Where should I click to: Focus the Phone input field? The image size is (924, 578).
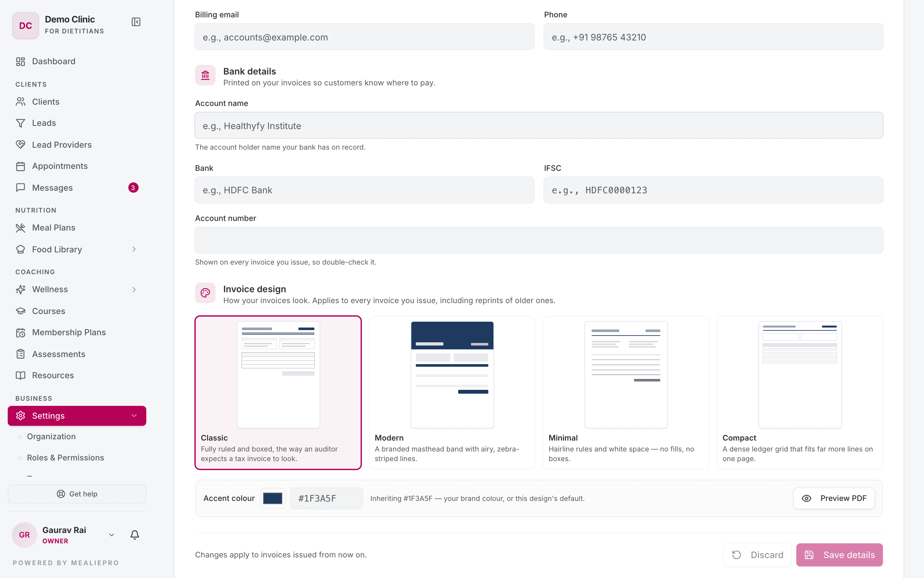713,37
